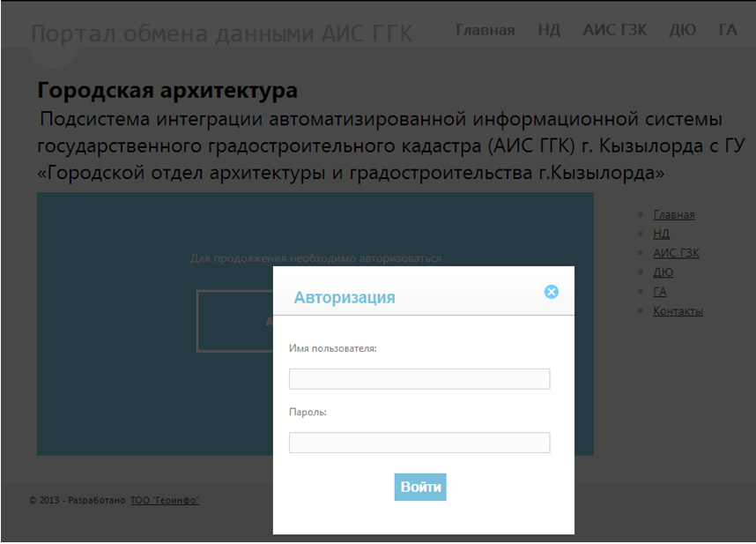Image resolution: width=756 pixels, height=544 pixels.
Task: Click the partially hidden button behind the dialog
Action: [233, 322]
